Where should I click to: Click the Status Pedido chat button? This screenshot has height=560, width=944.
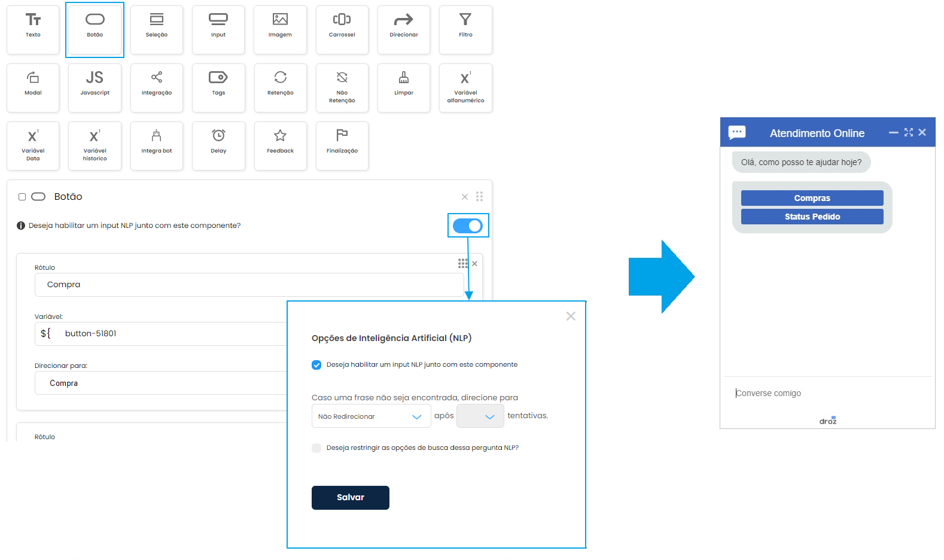click(812, 217)
